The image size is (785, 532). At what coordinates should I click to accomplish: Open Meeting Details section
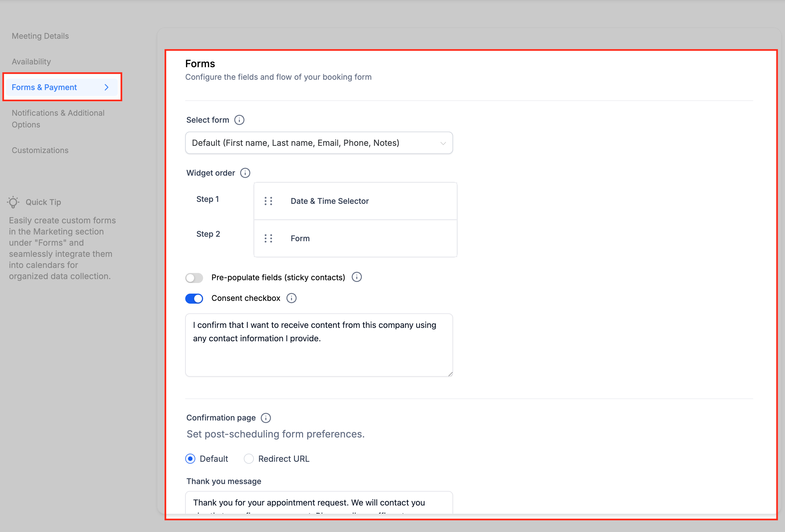(x=40, y=36)
